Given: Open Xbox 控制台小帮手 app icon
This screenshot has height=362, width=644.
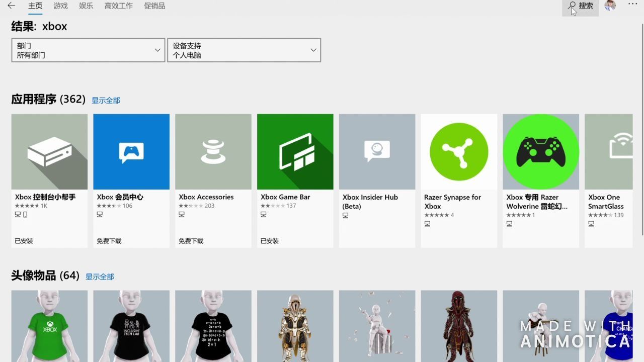Looking at the screenshot, I should [x=49, y=152].
